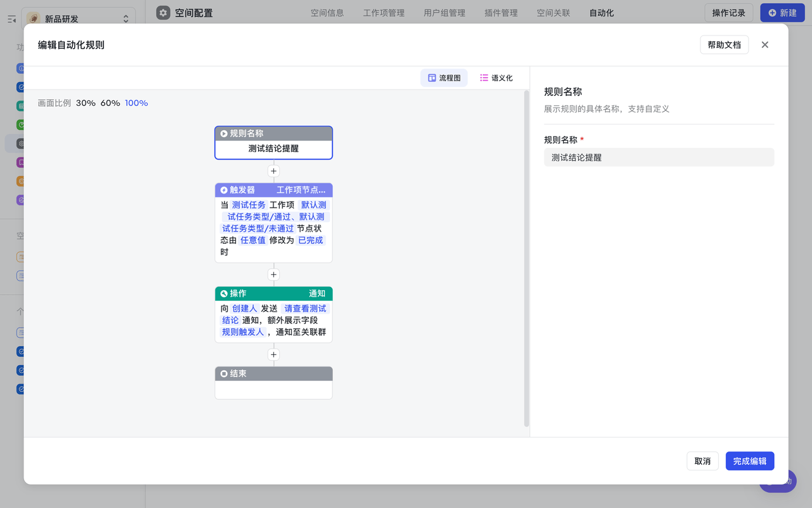Click the canvas vertical scrollbar
Viewport: 812px width, 508px height.
tap(527, 258)
